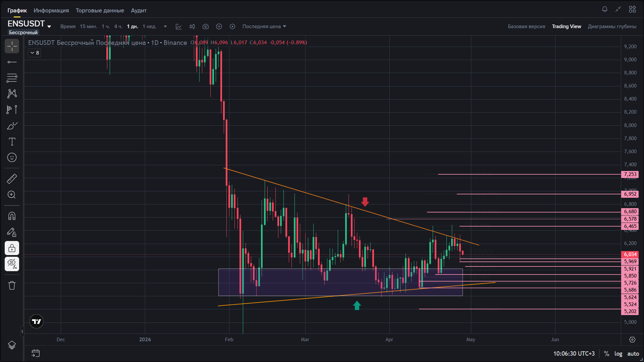Toggle log scale on price axis

(618, 354)
